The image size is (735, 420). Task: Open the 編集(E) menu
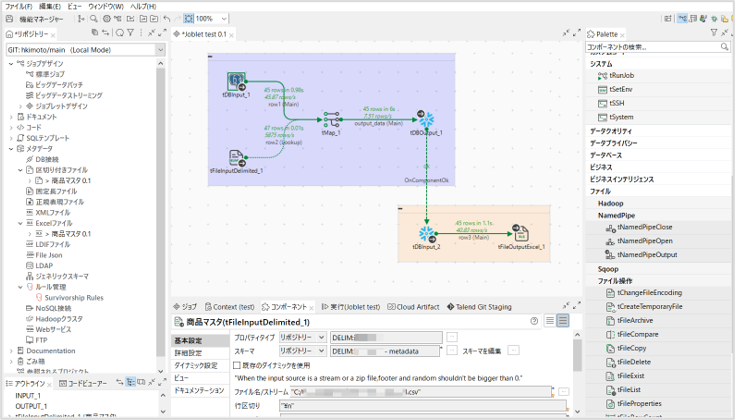click(50, 7)
